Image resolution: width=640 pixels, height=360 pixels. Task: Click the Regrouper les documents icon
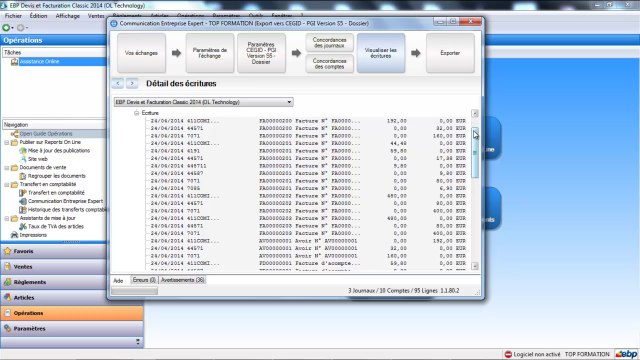coord(23,176)
